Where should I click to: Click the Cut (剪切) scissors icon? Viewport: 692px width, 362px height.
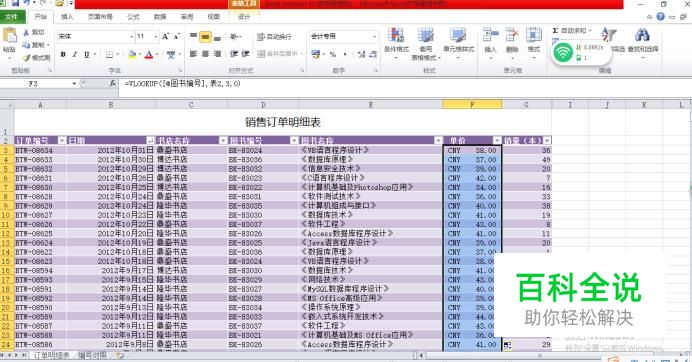click(x=27, y=32)
